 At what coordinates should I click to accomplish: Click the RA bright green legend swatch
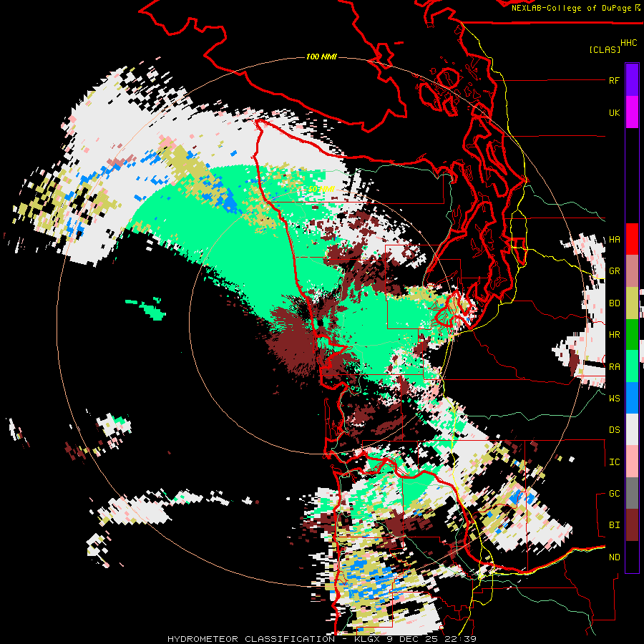(x=632, y=366)
